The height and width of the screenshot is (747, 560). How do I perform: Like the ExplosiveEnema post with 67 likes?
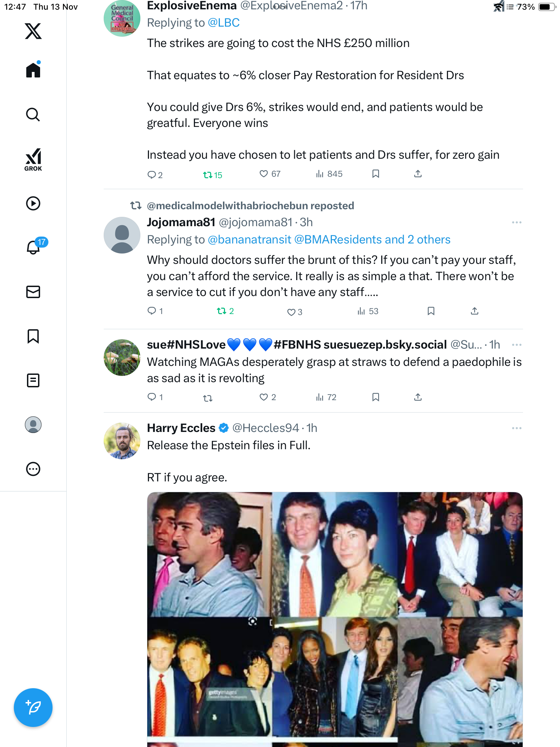[x=264, y=174]
